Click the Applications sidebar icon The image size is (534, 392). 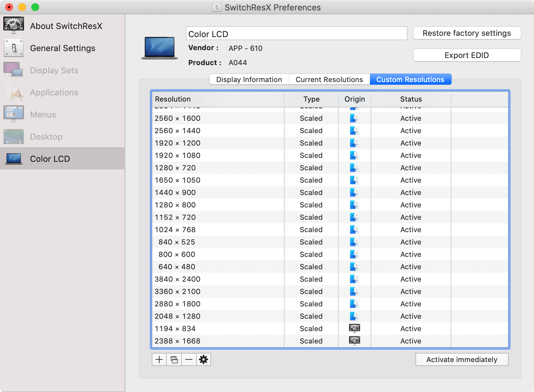(14, 92)
